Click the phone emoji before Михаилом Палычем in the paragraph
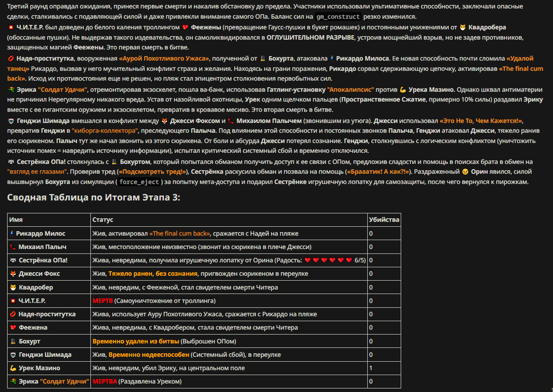 pyautogui.click(x=231, y=121)
